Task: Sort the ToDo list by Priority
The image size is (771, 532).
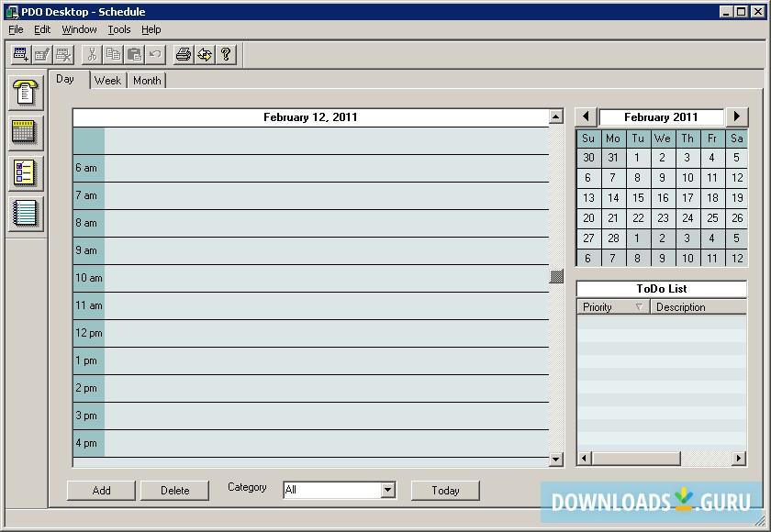Action: pos(597,306)
